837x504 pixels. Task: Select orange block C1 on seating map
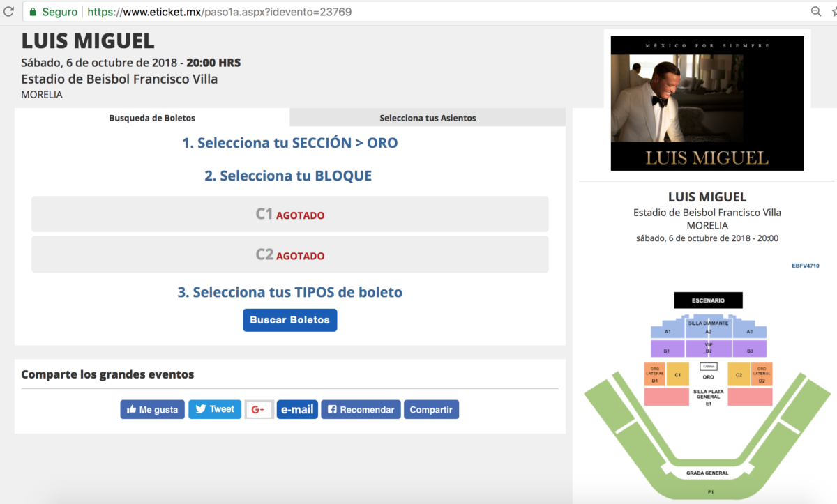point(677,374)
